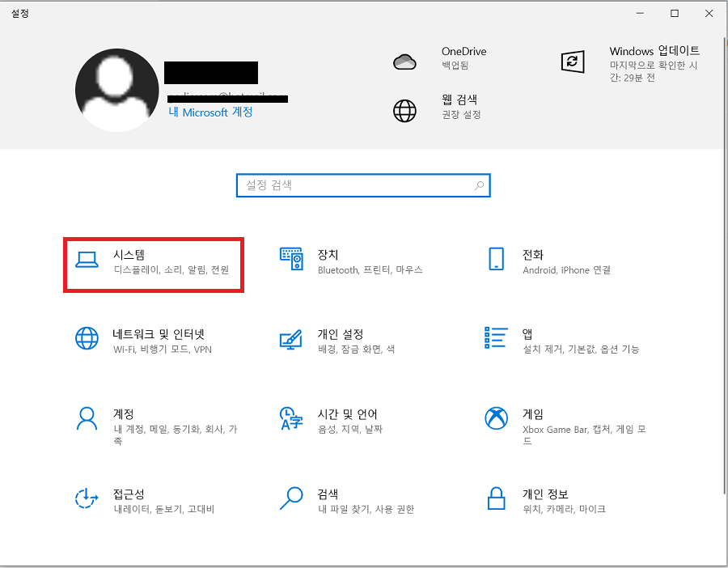
Task: Open the 앱 list icon
Action: (496, 337)
